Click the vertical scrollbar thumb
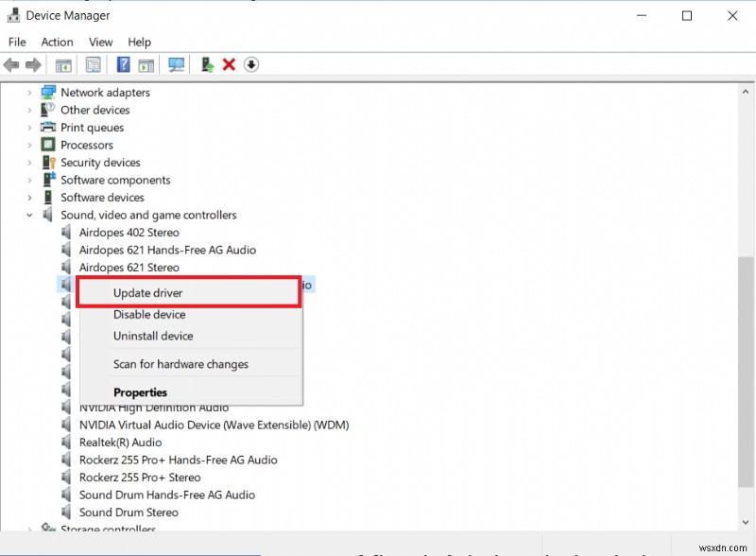 [x=746, y=372]
